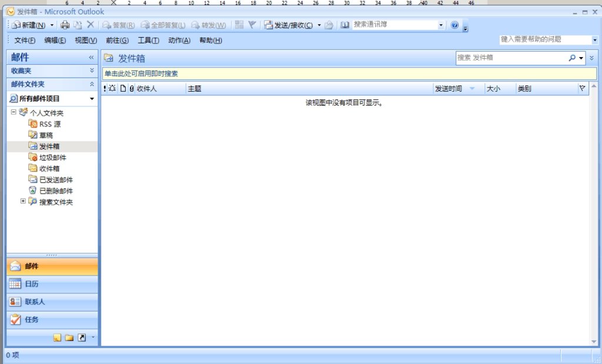The width and height of the screenshot is (602, 364).
Task: Open the 工具 menu
Action: [148, 41]
